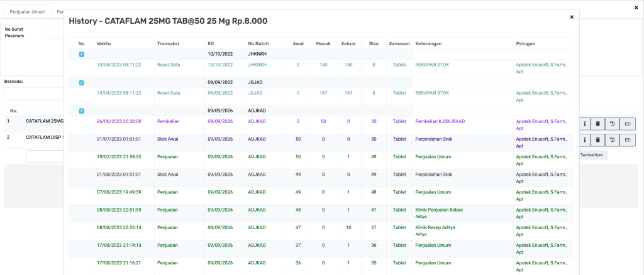Viewport: 644px width, 275px height.
Task: Click the No Surat Pesanan field
Action: pos(53,33)
